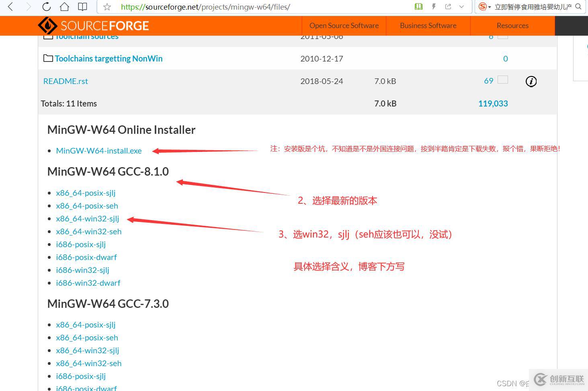The image size is (588, 391).
Task: Click README.rst date 2018-05-24
Action: tap(322, 81)
